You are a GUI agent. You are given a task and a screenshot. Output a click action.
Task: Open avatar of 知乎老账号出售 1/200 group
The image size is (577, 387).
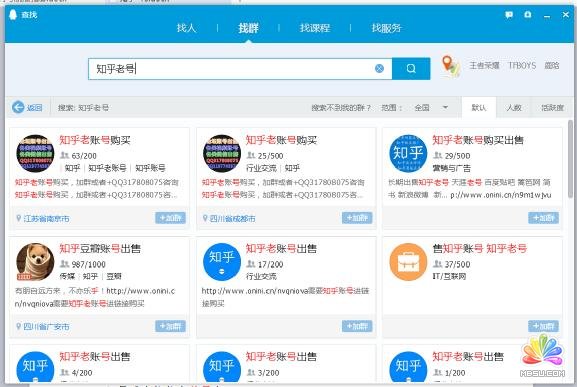pyautogui.click(x=408, y=366)
